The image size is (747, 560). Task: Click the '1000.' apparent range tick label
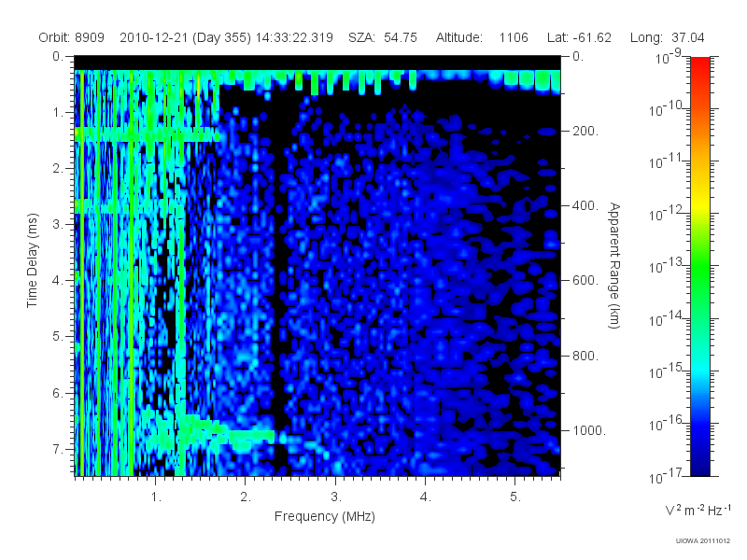[589, 430]
